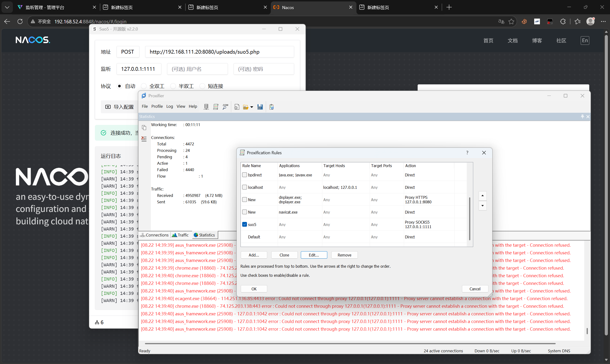Move selected rule up with arrow

click(482, 196)
